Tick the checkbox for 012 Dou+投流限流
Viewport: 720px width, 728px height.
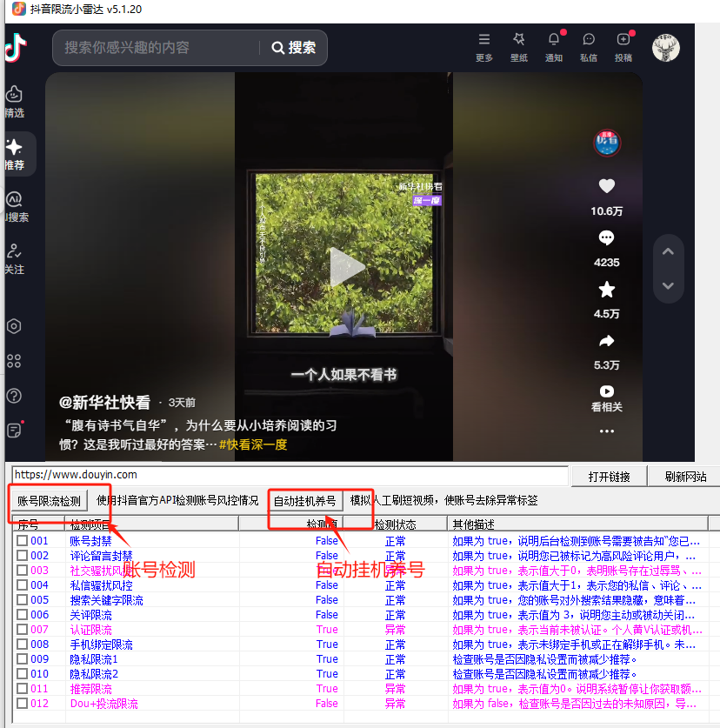point(23,703)
